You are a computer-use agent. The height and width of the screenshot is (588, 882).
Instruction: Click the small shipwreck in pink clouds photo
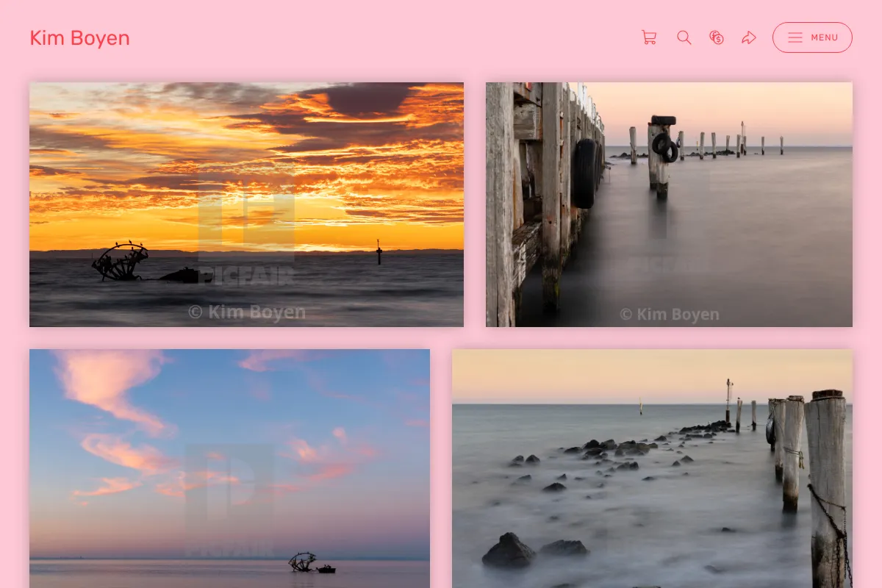pyautogui.click(x=303, y=562)
